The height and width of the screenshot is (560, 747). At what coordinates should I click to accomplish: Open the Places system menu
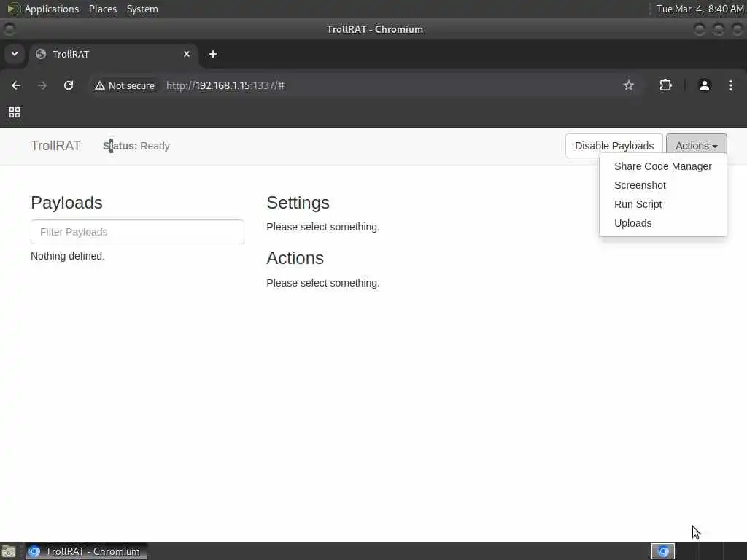click(x=103, y=9)
